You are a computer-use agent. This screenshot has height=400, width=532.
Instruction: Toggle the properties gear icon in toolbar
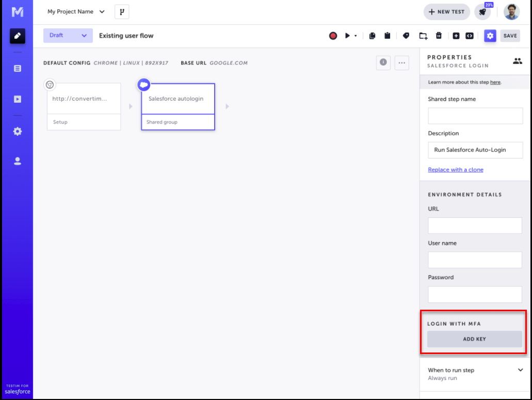pyautogui.click(x=490, y=36)
